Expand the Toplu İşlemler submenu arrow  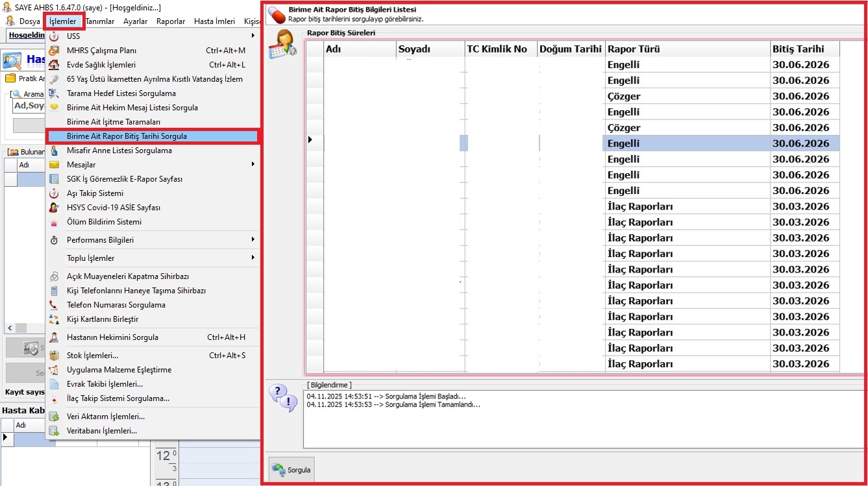253,258
